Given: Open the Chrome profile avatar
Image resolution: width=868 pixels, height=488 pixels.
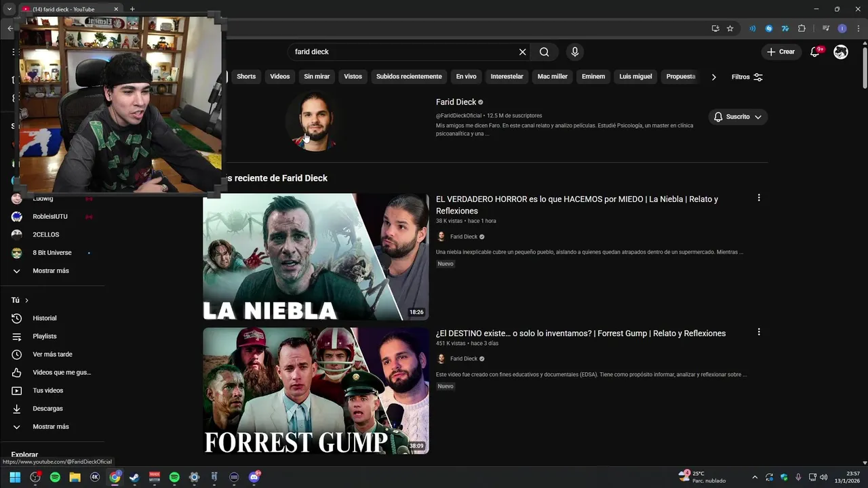Looking at the screenshot, I should coord(842,28).
